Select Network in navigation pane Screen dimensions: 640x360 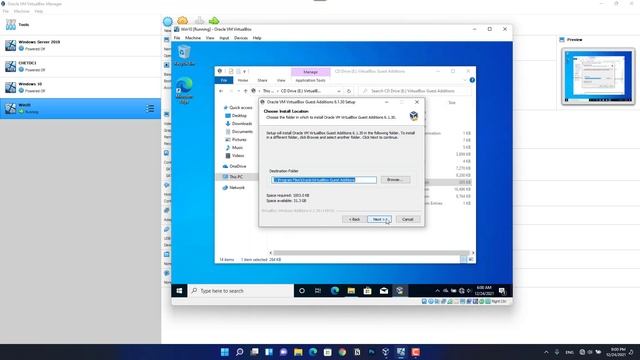click(234, 188)
